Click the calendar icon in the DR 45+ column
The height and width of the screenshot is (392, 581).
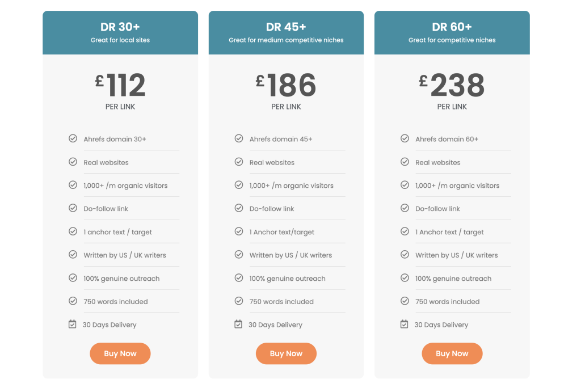tap(239, 324)
